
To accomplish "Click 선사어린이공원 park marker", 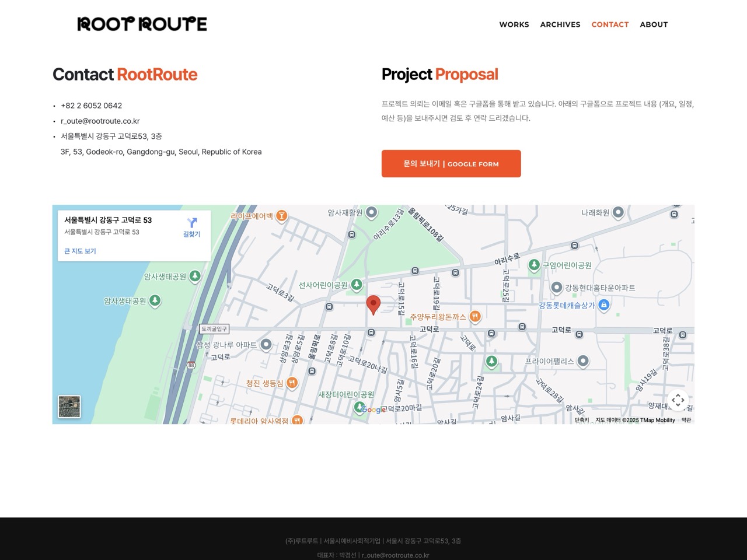I will coord(357,285).
